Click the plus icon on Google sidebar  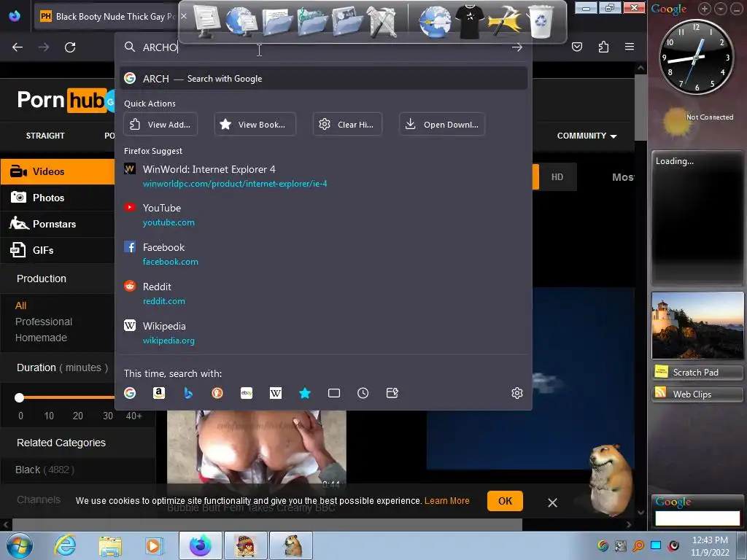pyautogui.click(x=705, y=9)
